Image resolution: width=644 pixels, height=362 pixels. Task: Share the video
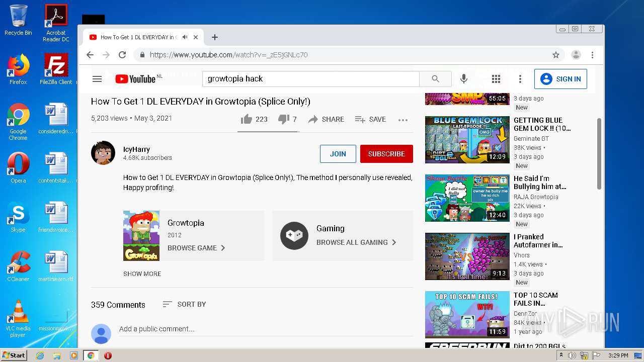(x=326, y=119)
